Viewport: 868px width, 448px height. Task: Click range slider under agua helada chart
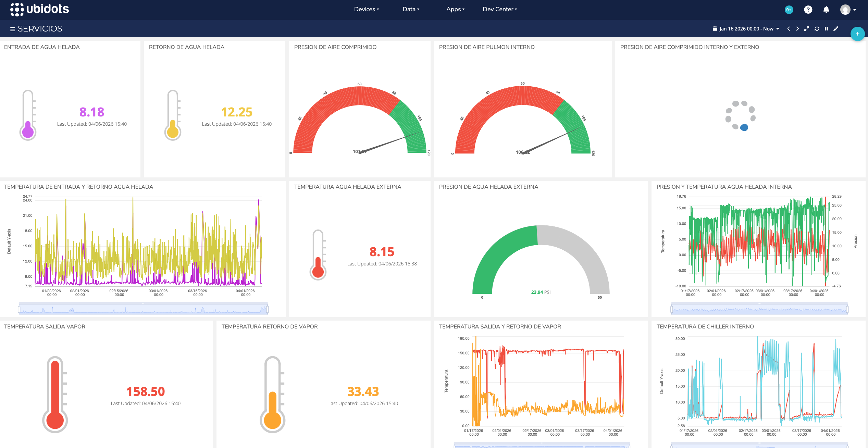[143, 309]
